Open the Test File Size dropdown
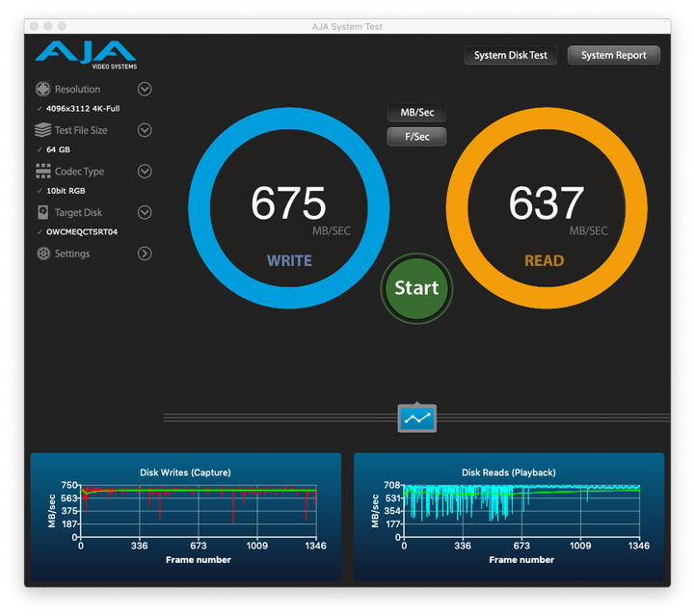 pyautogui.click(x=145, y=130)
